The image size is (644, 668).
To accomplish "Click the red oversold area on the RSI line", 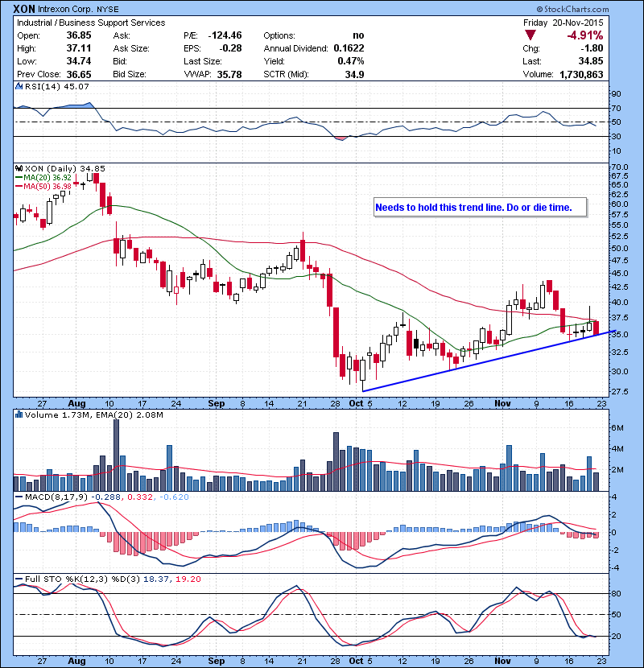I will [x=341, y=138].
